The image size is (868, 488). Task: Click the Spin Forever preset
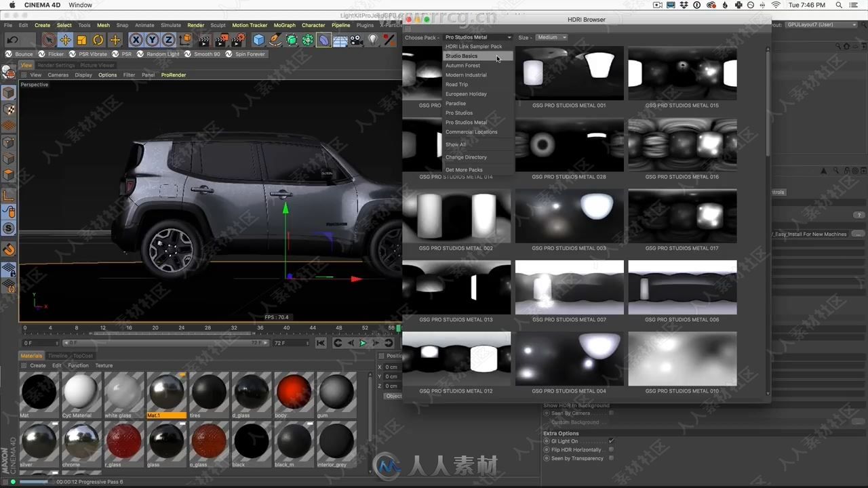click(245, 54)
